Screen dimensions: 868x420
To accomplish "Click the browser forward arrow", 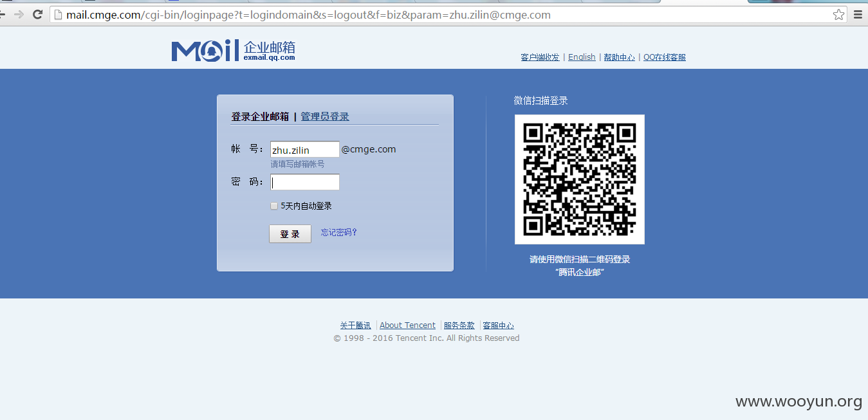I will (x=19, y=14).
